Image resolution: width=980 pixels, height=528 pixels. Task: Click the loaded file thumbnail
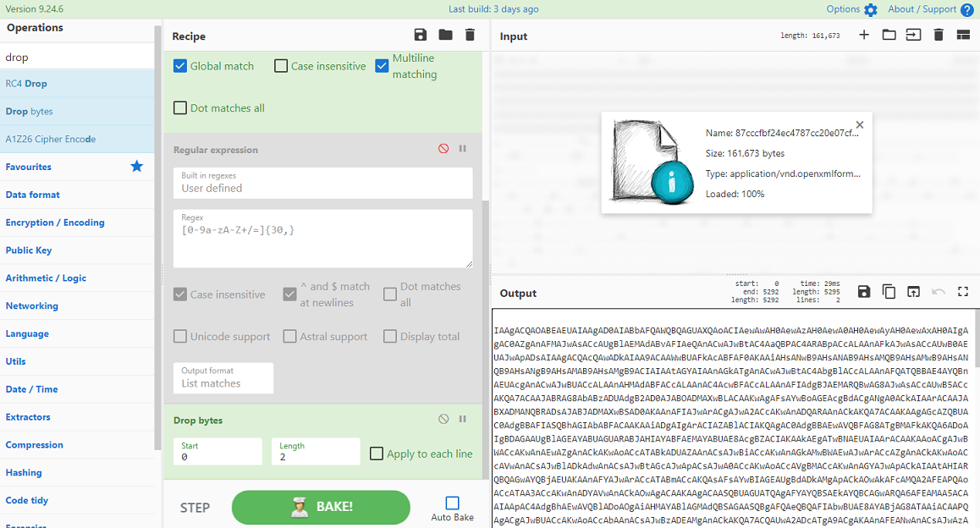(x=652, y=162)
